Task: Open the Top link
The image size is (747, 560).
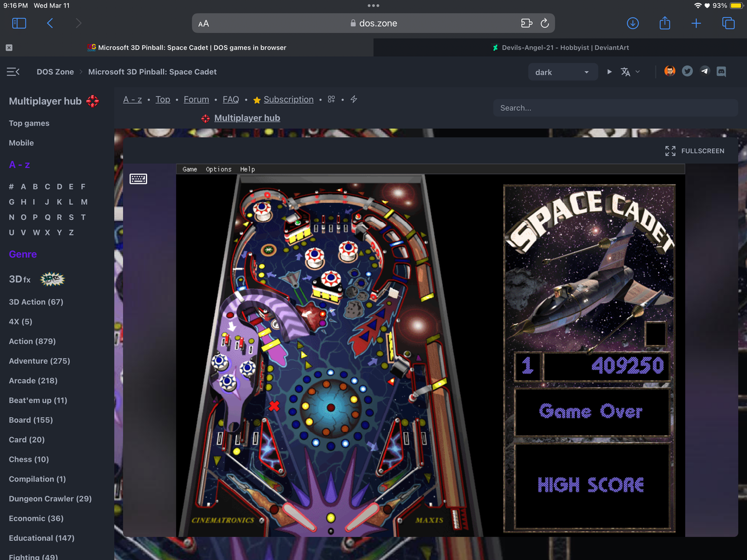Action: (163, 100)
